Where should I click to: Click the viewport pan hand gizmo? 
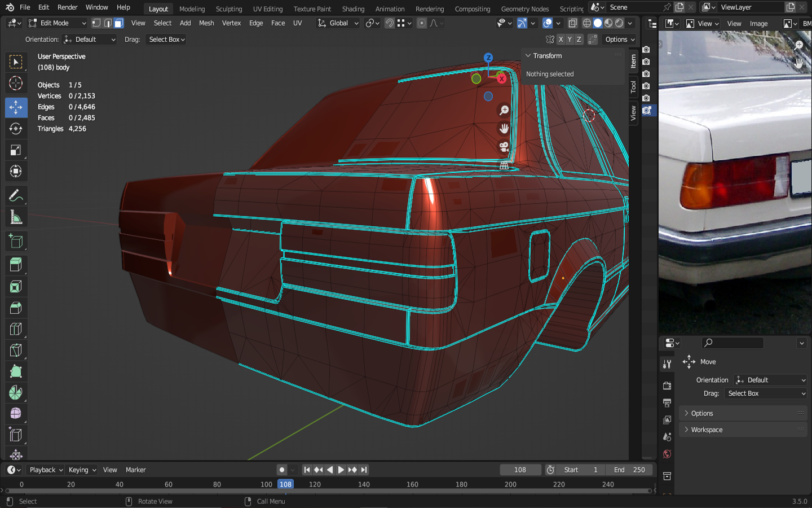click(504, 129)
